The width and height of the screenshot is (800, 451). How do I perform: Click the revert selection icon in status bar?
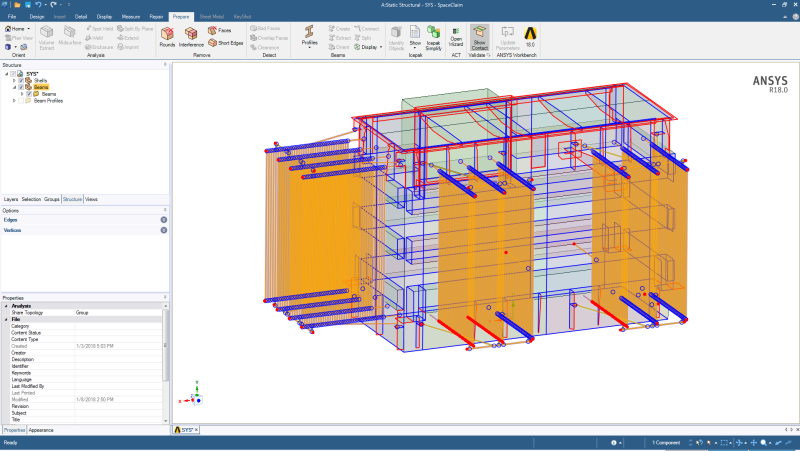pos(699,442)
